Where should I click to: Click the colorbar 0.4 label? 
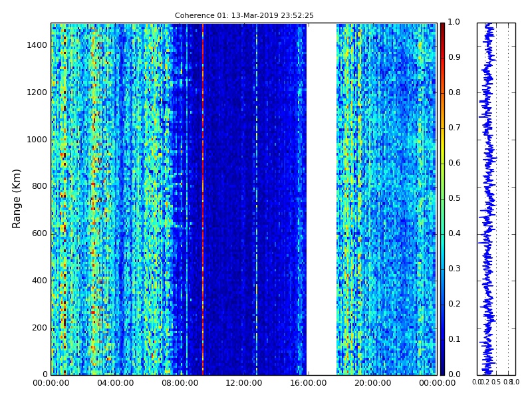click(454, 233)
